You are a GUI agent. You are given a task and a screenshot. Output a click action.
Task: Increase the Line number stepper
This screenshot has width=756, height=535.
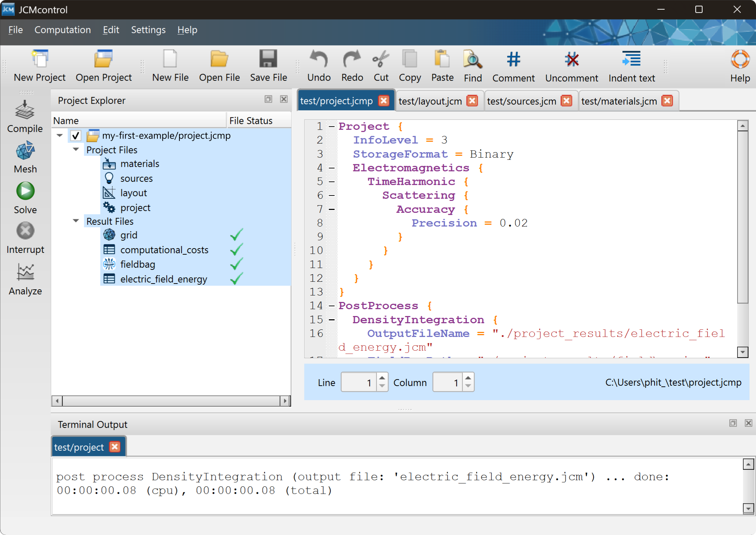point(382,378)
